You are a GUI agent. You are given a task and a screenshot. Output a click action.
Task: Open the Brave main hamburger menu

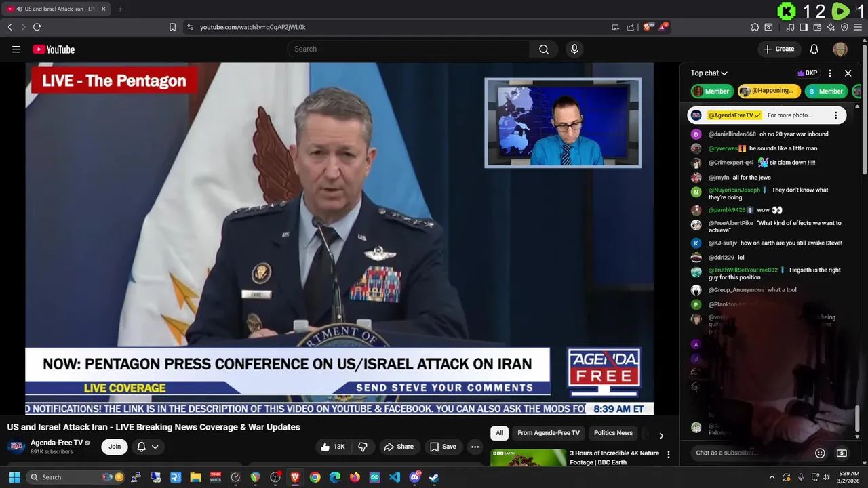click(858, 27)
